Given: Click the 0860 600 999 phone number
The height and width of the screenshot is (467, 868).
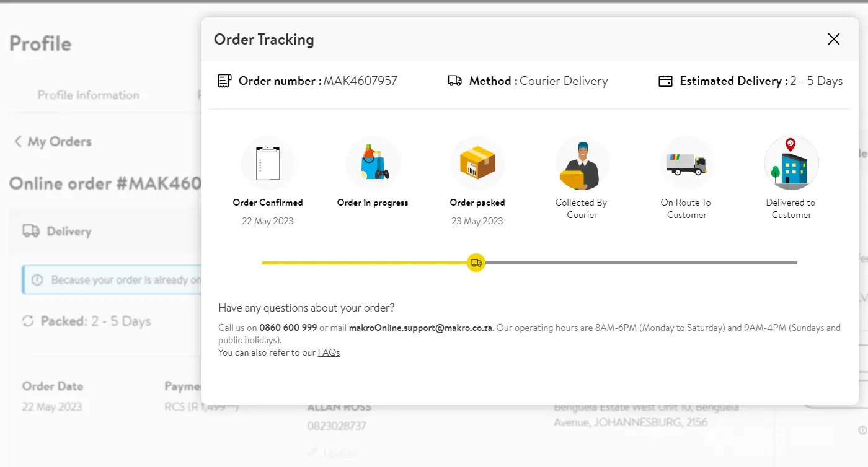Looking at the screenshot, I should 288,328.
